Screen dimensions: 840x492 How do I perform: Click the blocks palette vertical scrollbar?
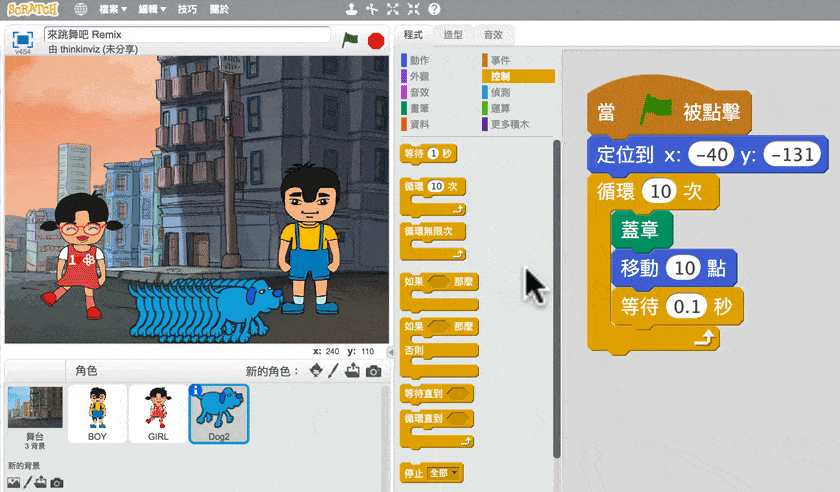coord(557,299)
